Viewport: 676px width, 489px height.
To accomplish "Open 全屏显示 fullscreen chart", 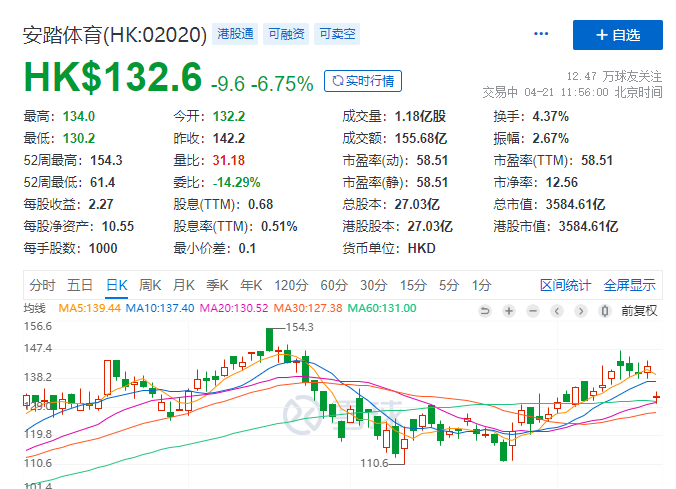I will tap(629, 285).
